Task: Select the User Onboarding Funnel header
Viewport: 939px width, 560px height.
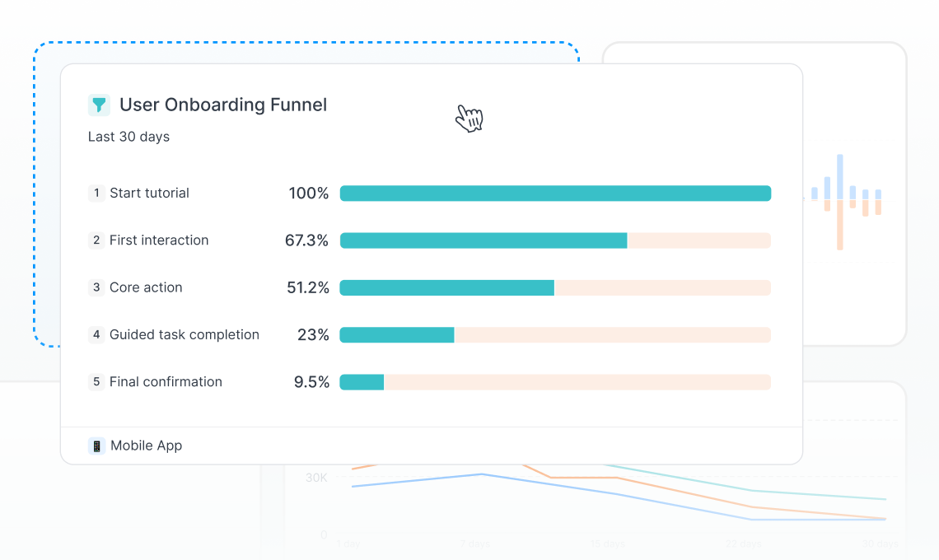Action: 223,105
